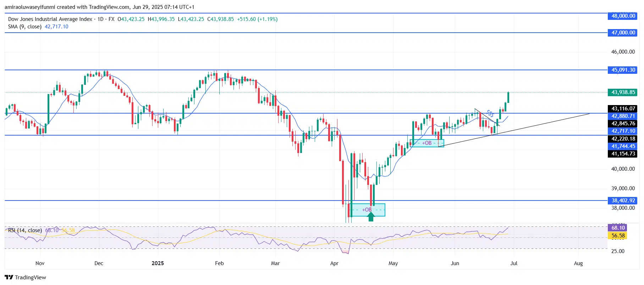Image resolution: width=644 pixels, height=285 pixels.
Task: Click the 38,402.92 support price label
Action: point(623,201)
